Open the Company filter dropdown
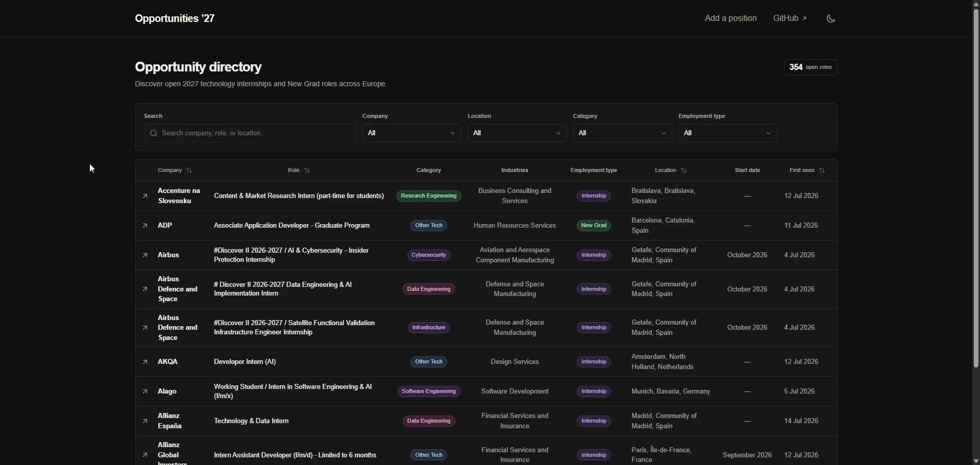 click(x=411, y=133)
